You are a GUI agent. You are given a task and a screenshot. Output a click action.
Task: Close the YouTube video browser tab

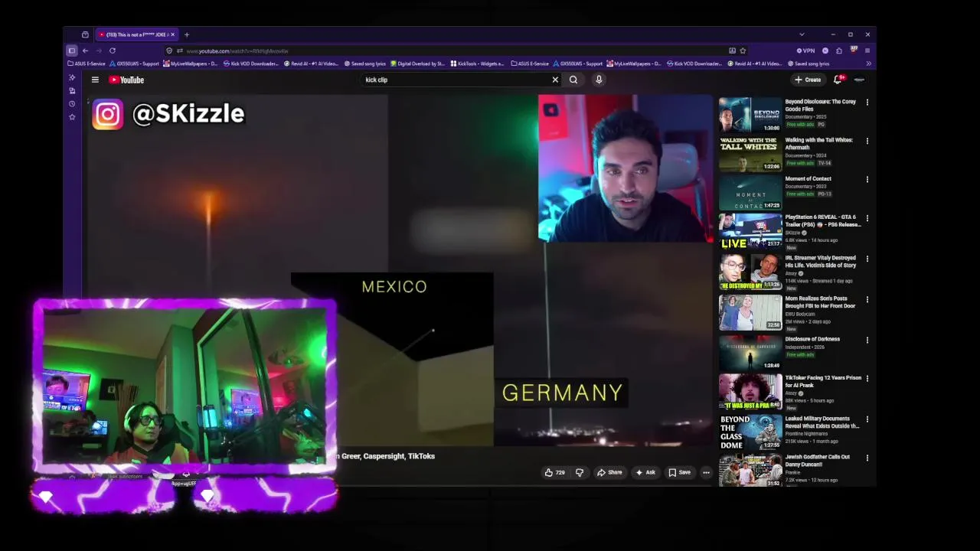172,34
